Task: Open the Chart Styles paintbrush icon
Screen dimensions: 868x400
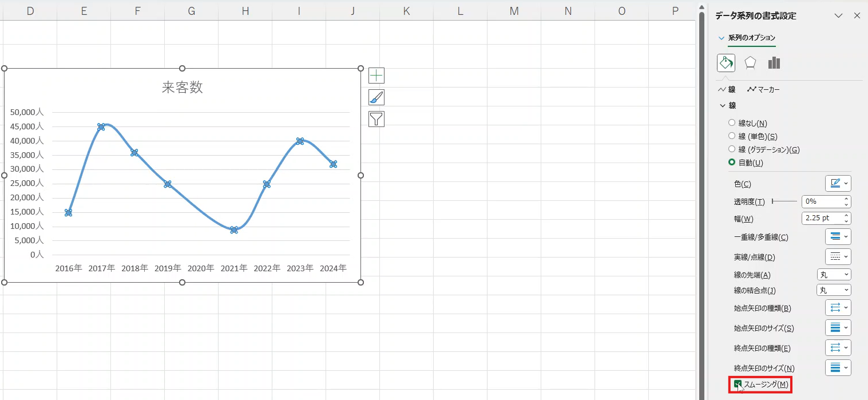Action: (376, 97)
